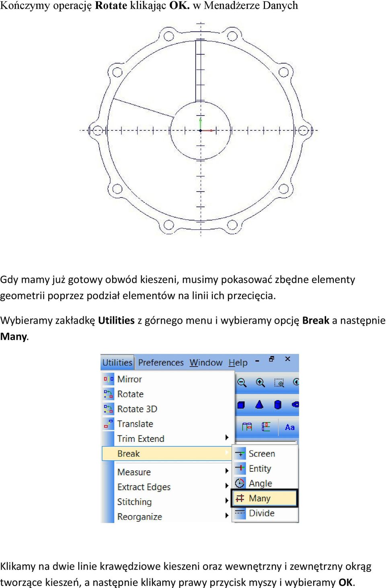
Task: Restore the document window via restore button
Action: point(272,359)
